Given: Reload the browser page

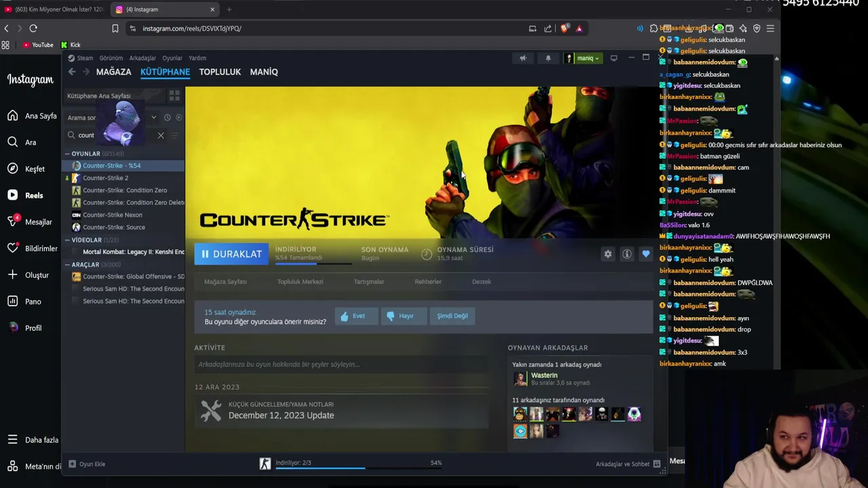Looking at the screenshot, I should (33, 28).
